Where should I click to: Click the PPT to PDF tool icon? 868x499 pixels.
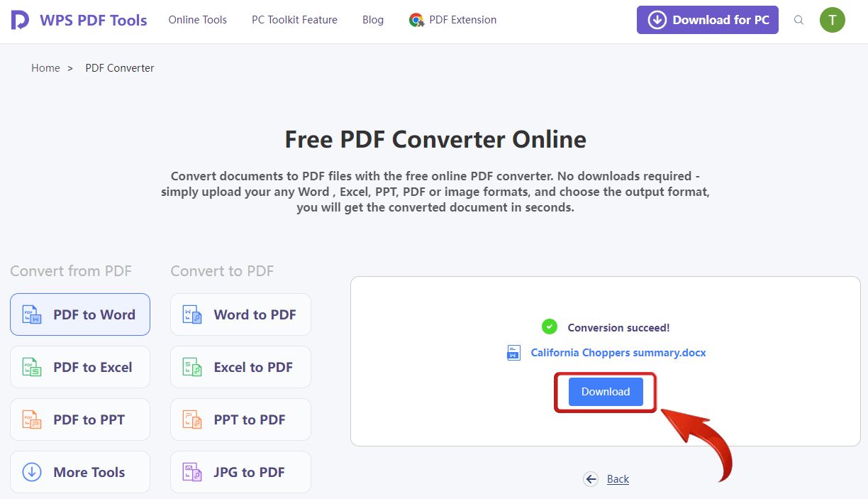tap(191, 420)
